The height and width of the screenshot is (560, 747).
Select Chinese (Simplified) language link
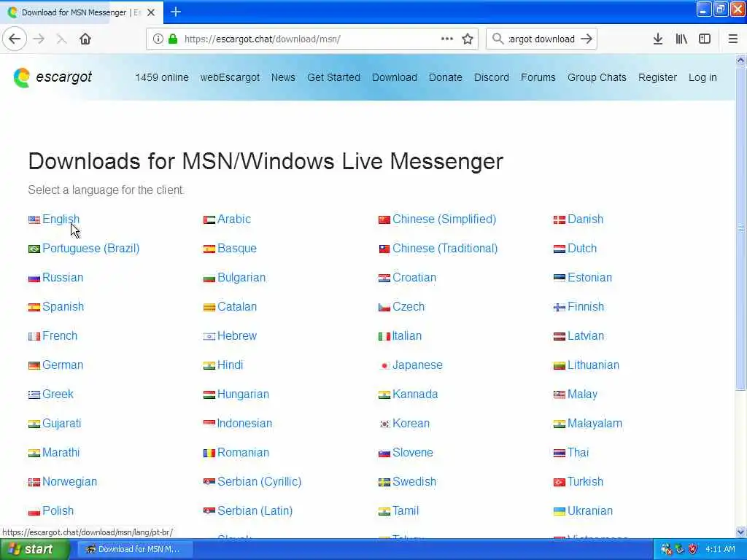tap(444, 219)
